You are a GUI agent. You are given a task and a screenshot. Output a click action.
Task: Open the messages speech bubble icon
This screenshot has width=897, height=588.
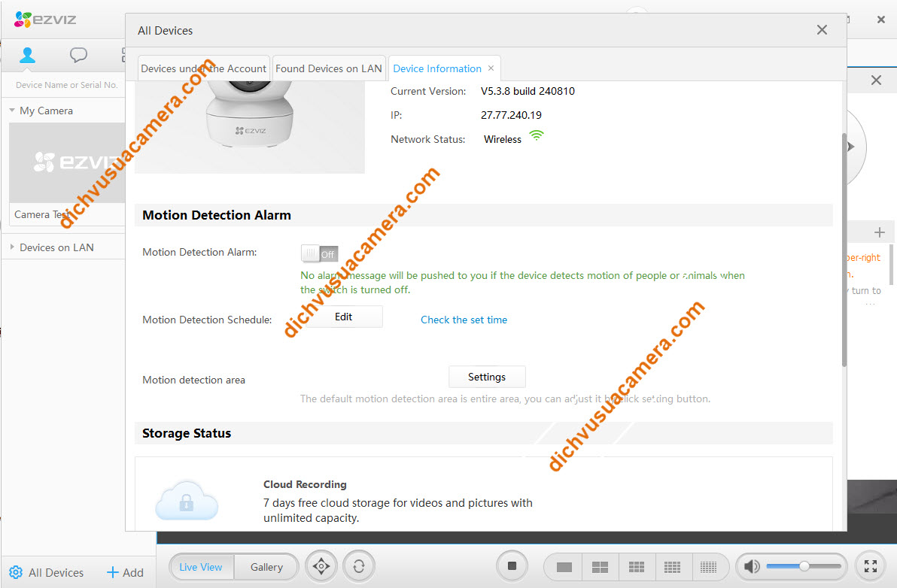click(78, 55)
